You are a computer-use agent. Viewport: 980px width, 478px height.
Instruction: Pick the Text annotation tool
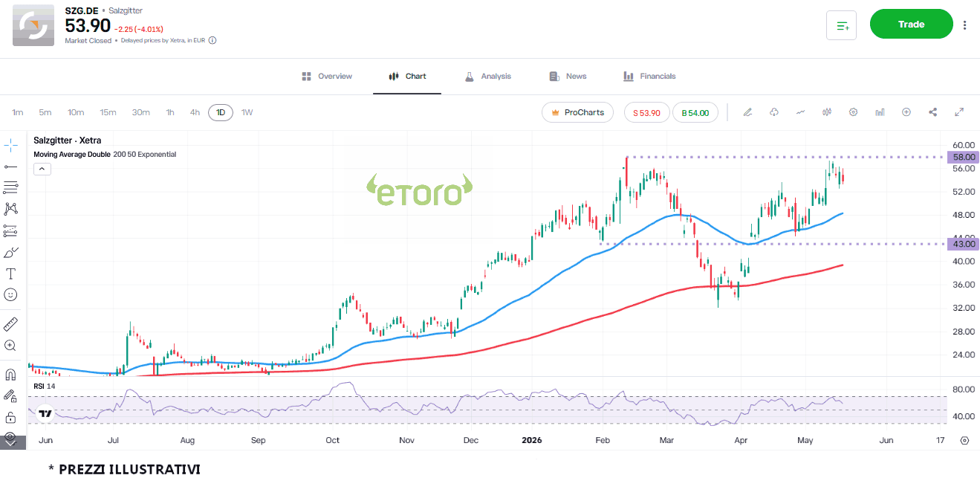(x=10, y=274)
